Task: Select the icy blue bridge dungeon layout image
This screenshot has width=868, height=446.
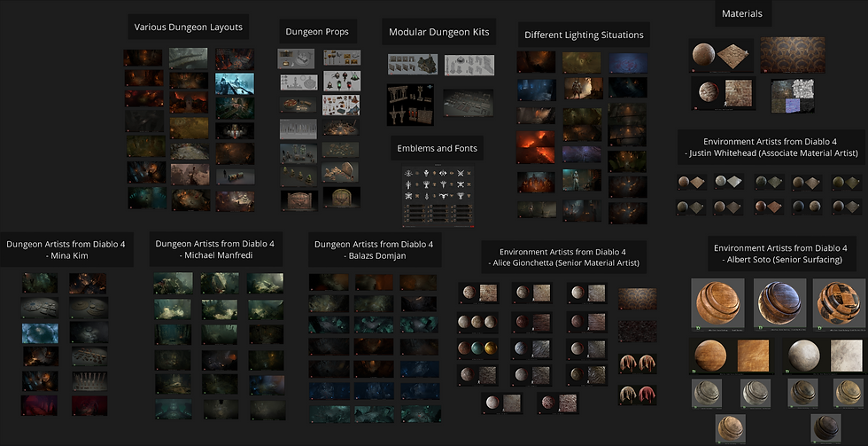Action: (x=235, y=83)
